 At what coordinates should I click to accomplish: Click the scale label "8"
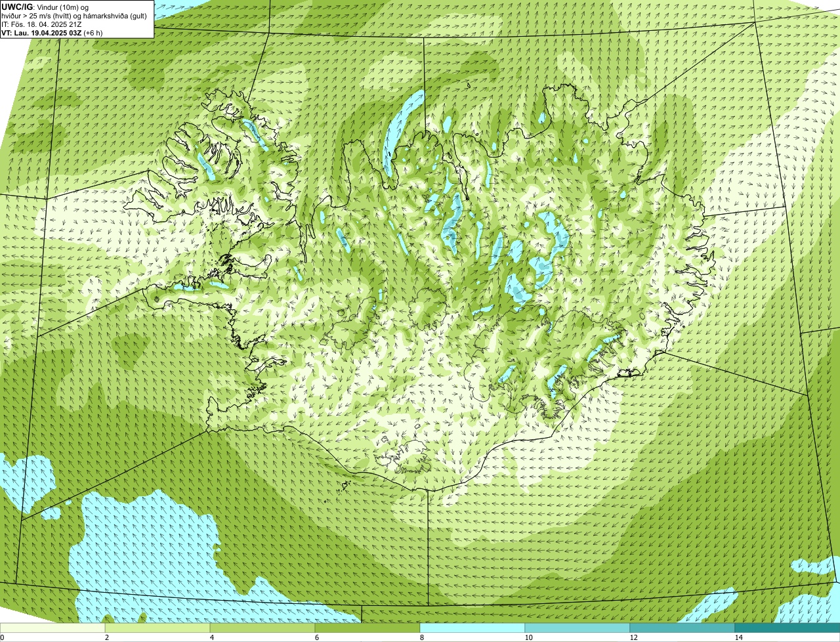coord(421,637)
